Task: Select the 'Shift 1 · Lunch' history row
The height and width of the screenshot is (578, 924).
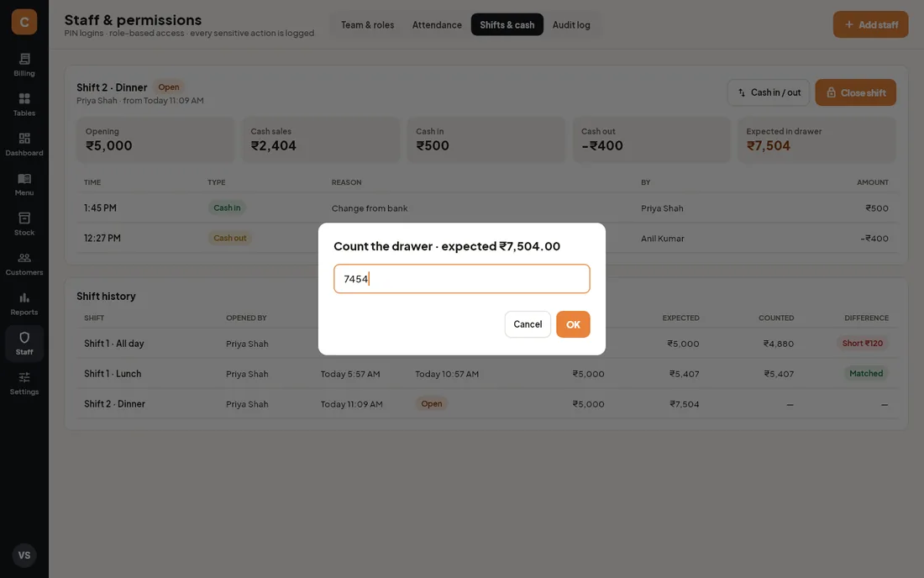Action: pyautogui.click(x=486, y=374)
